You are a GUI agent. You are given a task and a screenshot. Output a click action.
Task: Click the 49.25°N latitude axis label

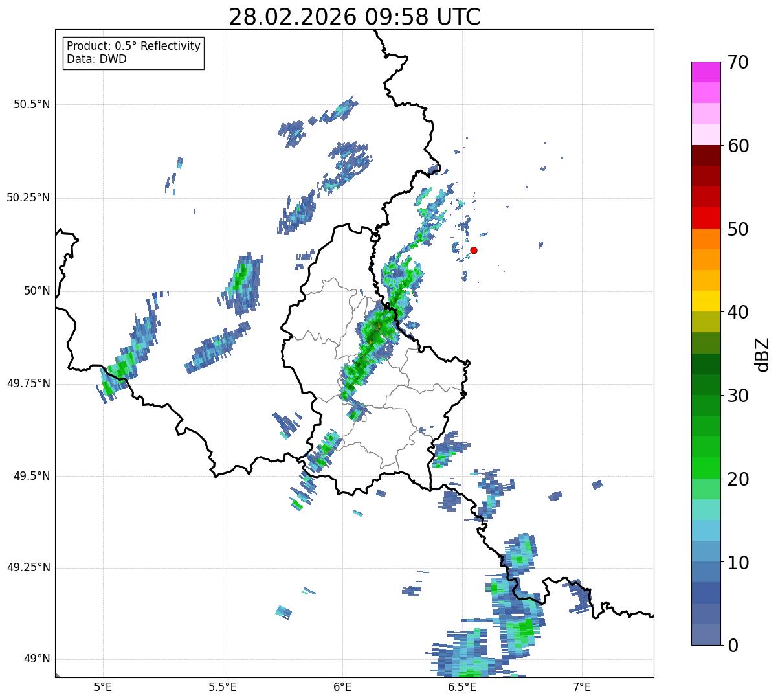coord(28,567)
